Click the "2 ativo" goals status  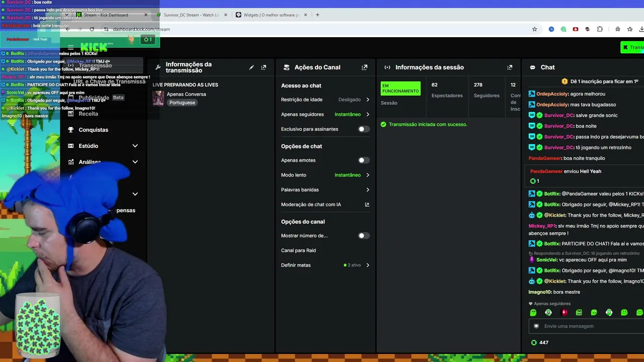352,265
